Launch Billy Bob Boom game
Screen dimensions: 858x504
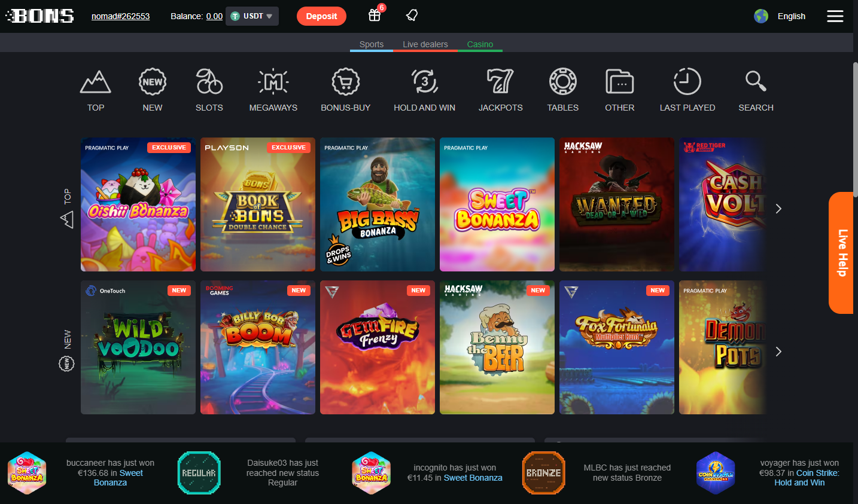pyautogui.click(x=258, y=347)
